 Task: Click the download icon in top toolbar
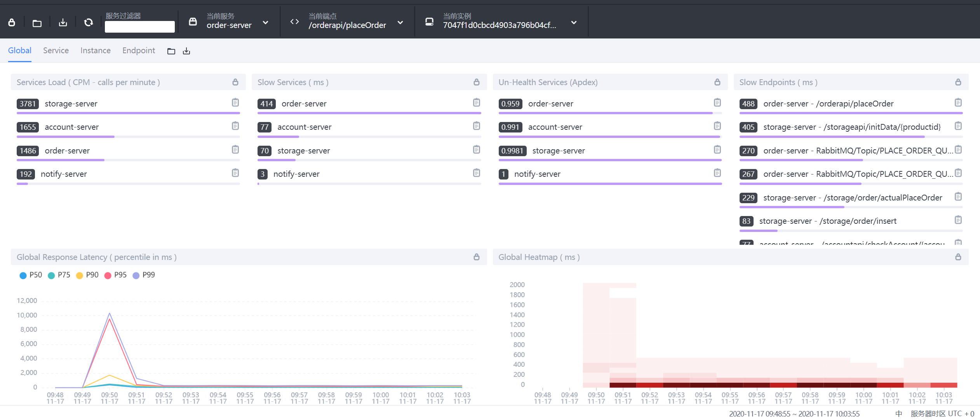pos(63,23)
